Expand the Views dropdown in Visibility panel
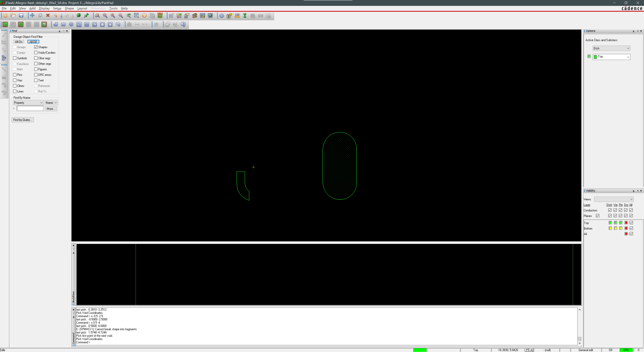Screen dimensions: 644x352 pyautogui.click(x=631, y=199)
